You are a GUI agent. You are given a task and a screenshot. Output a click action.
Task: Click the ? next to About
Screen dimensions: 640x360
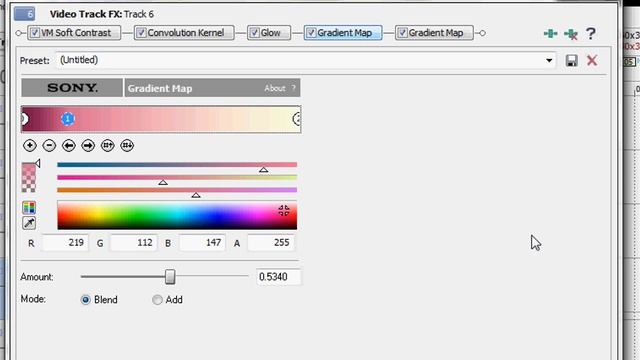point(293,88)
